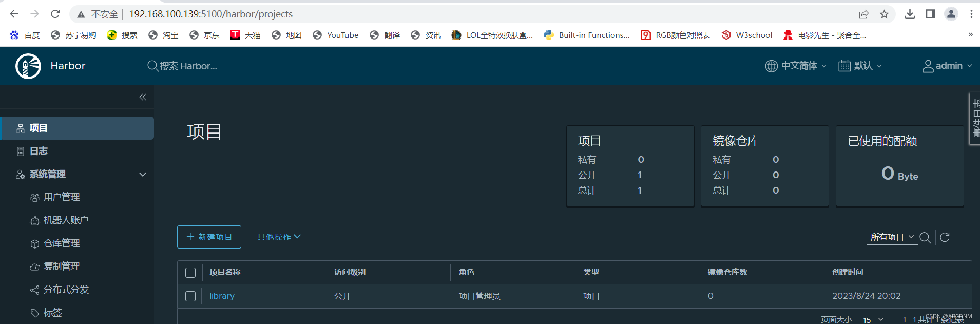Select 项目 in the sidebar
The image size is (980, 324).
[x=77, y=128]
